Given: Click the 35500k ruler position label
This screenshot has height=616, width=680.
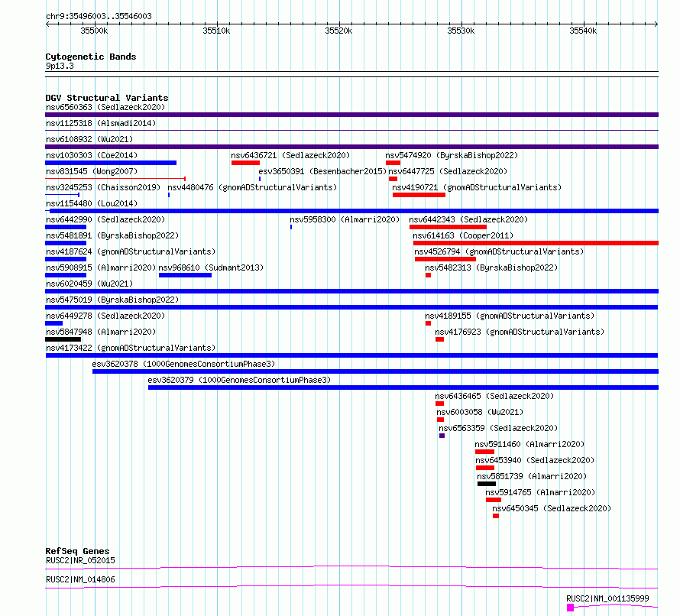Looking at the screenshot, I should coord(94,31).
